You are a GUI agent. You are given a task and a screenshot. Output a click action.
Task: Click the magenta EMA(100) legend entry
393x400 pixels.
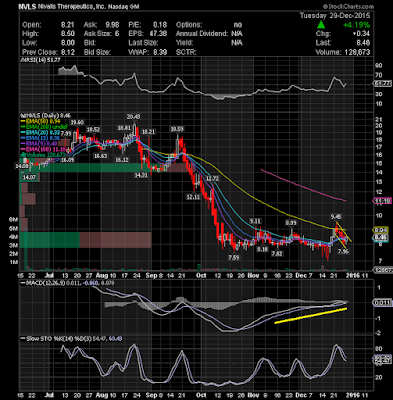click(x=43, y=149)
